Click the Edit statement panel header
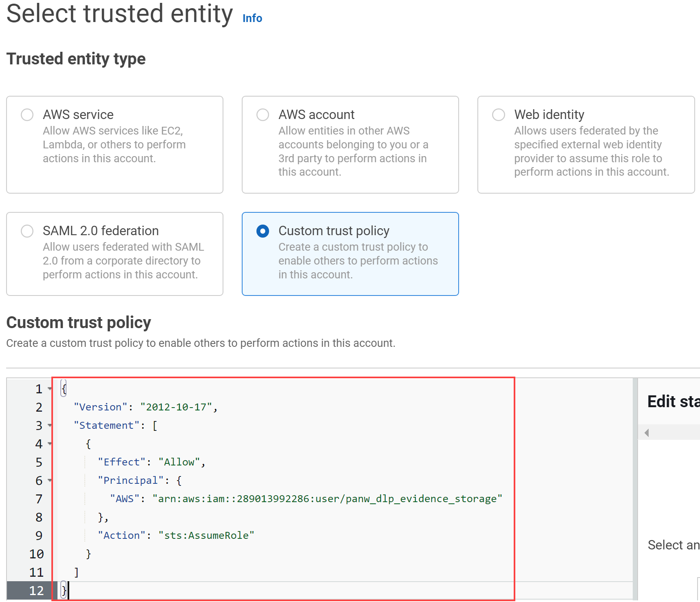This screenshot has width=700, height=602. [x=671, y=401]
